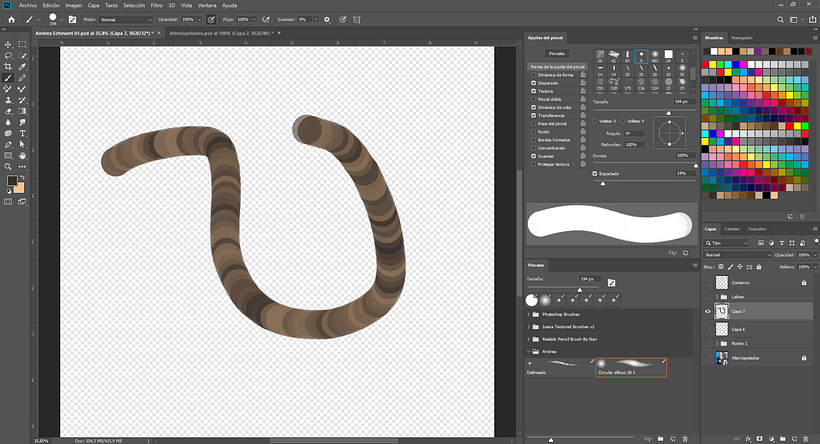Switch to Aterciopelados.psd document tab
Viewport: 820px width, 444px height.
coord(221,33)
